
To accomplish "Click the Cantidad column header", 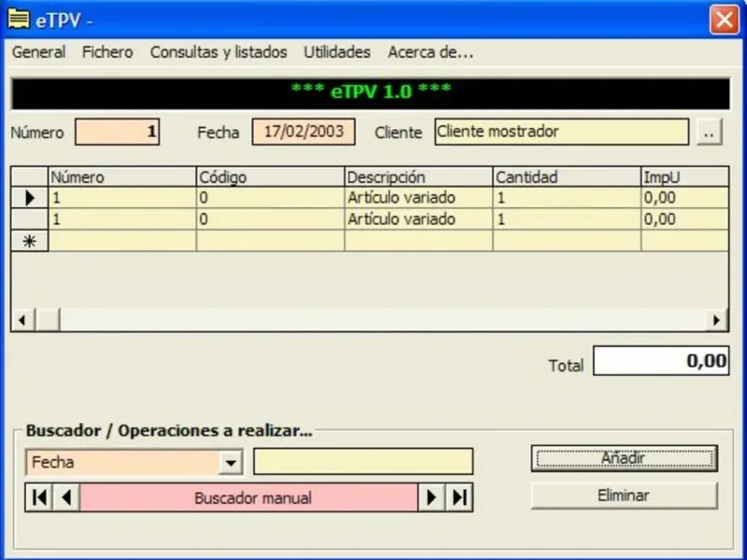I will point(567,177).
